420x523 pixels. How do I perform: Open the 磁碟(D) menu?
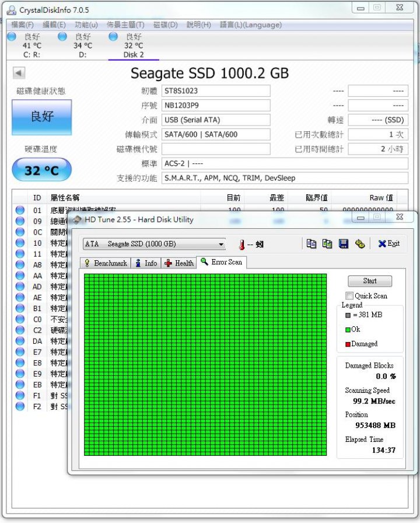165,25
